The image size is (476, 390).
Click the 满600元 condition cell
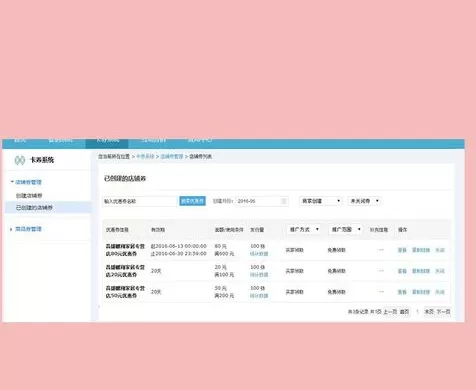pyautogui.click(x=224, y=254)
